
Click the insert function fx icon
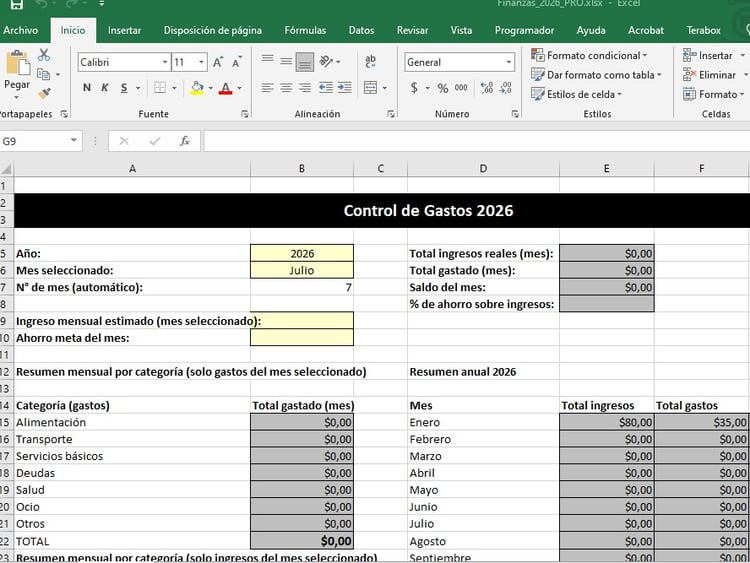[x=185, y=141]
